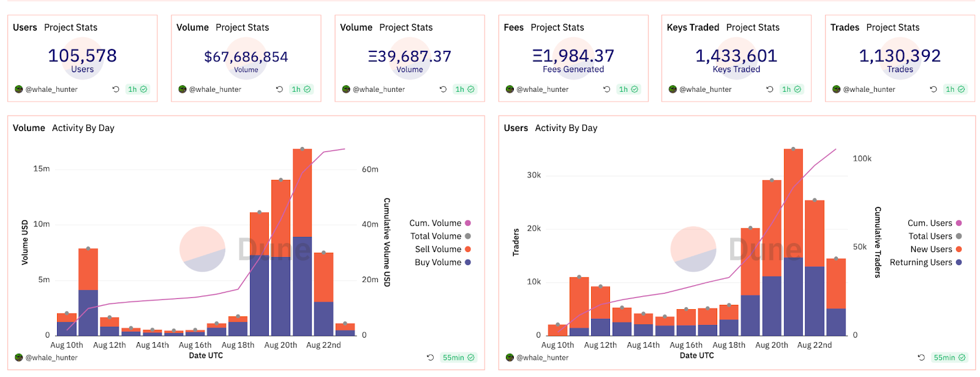Toggle Cum. Volume series in legend
Screen dimensions: 980x377
pyautogui.click(x=435, y=223)
